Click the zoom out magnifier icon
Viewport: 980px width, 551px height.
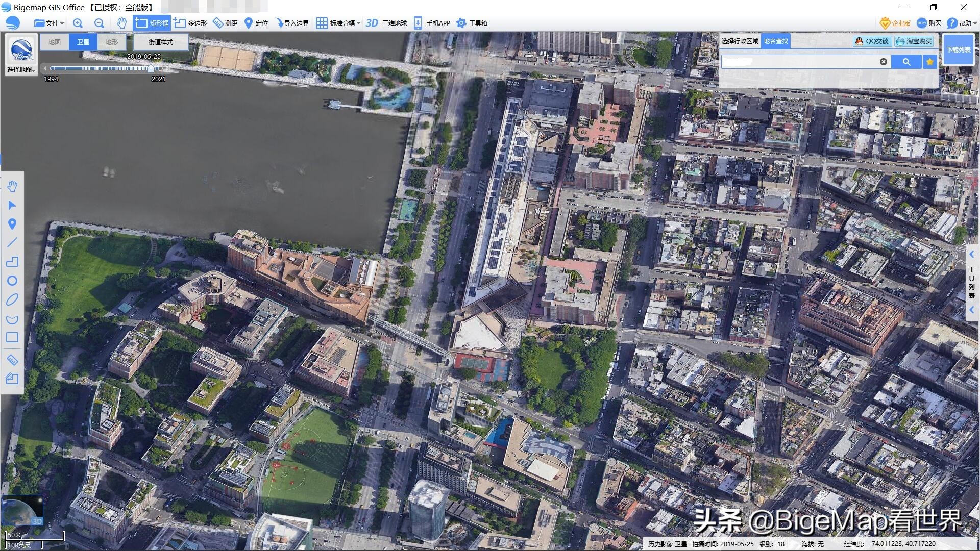pyautogui.click(x=99, y=23)
